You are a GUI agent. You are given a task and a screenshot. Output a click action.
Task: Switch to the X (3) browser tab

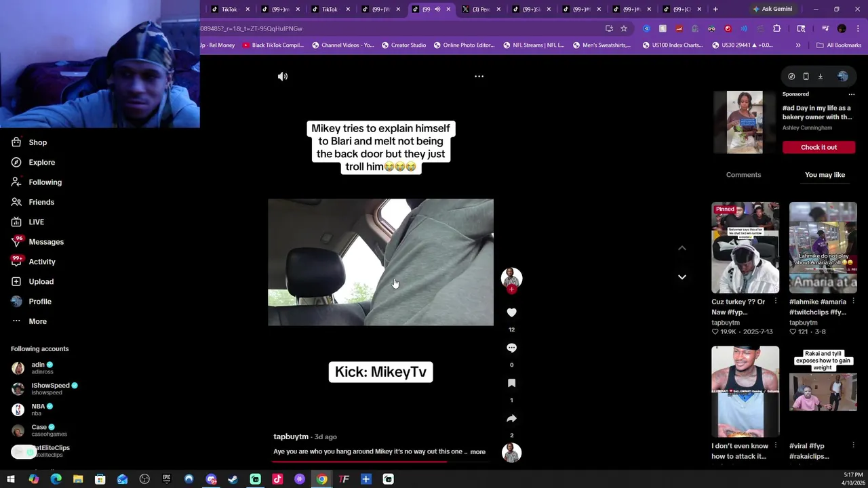pos(480,9)
